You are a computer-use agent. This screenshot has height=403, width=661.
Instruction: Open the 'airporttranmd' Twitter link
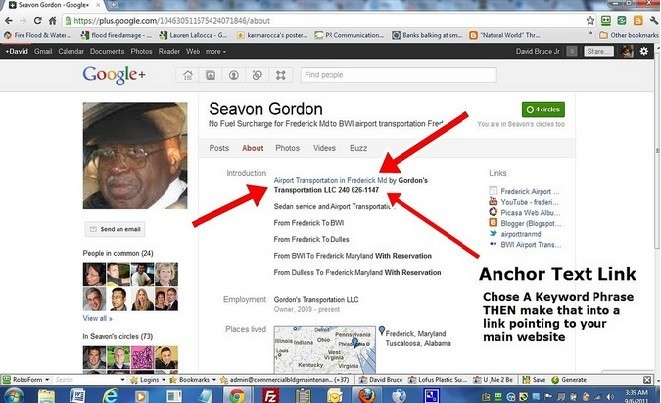click(x=521, y=234)
